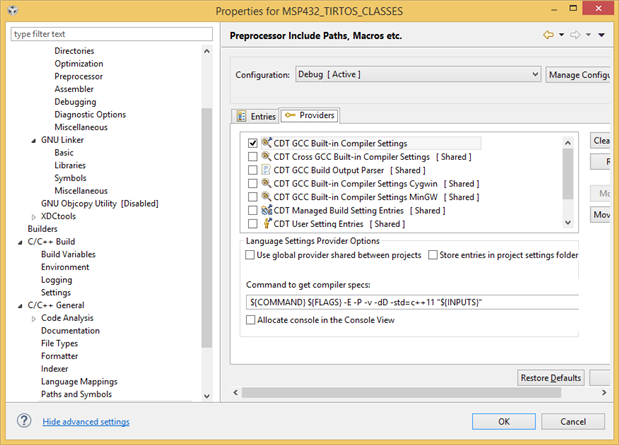Click the CDT Managed Build Setting Entries icon

[x=267, y=210]
